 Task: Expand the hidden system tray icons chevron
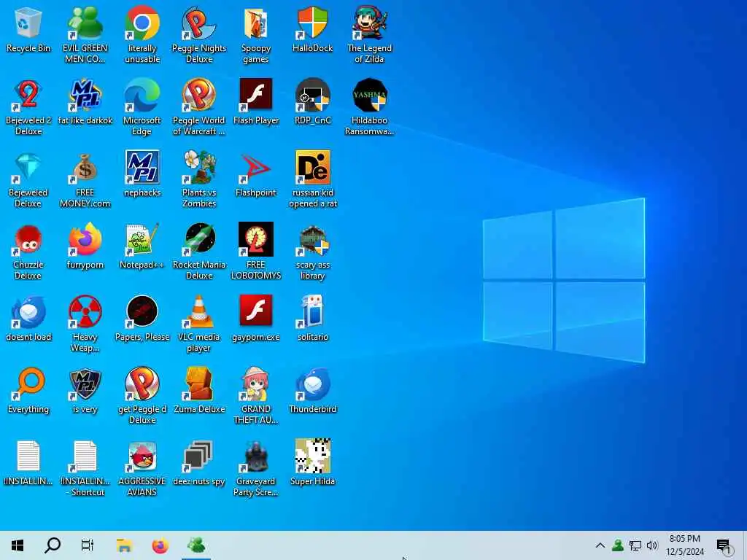coord(600,545)
